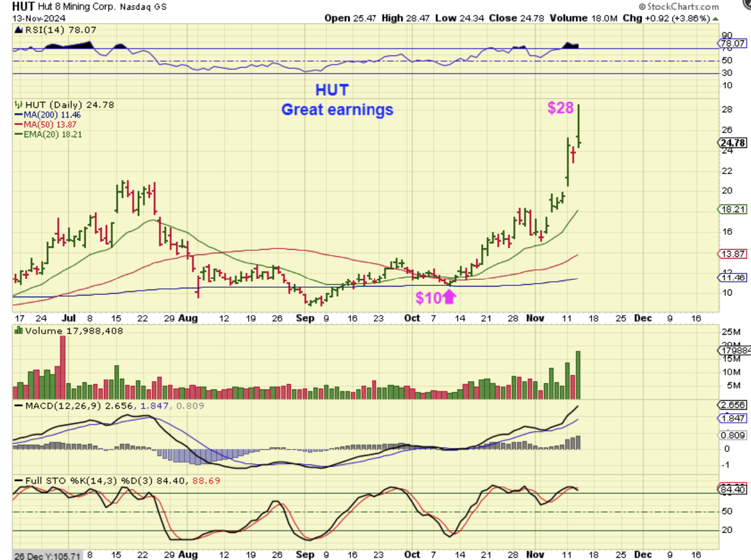
Task: Click the pink $10 price annotation
Action: tap(428, 298)
